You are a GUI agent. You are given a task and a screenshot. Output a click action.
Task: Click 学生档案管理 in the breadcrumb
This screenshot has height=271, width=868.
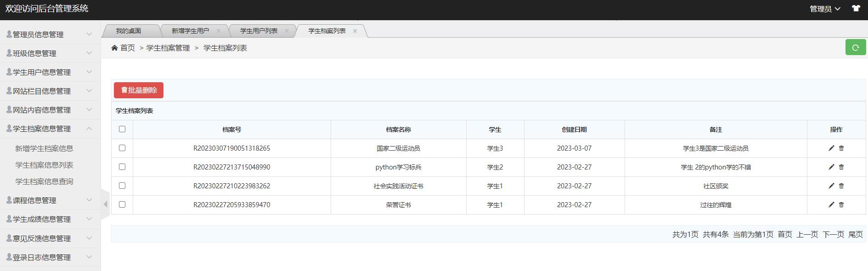tap(168, 48)
